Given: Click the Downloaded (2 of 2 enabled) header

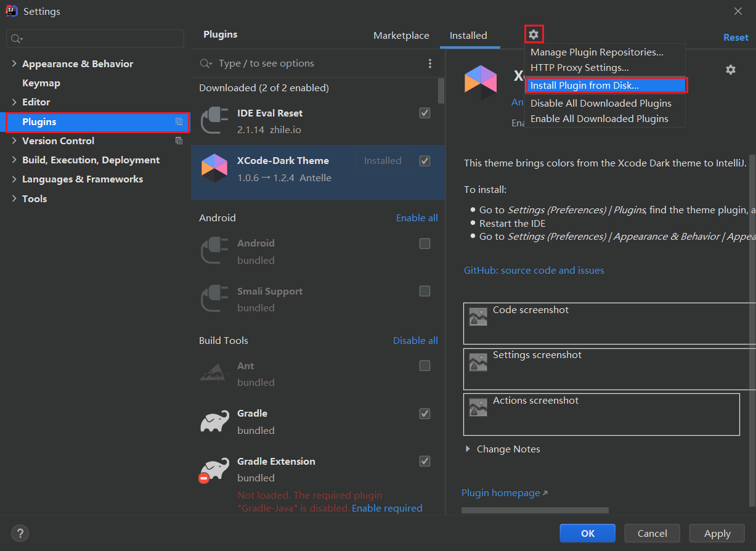Looking at the screenshot, I should (264, 88).
